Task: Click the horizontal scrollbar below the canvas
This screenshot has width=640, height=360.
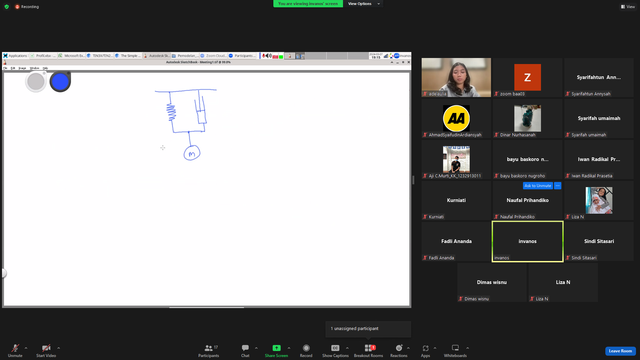Action: pyautogui.click(x=207, y=307)
